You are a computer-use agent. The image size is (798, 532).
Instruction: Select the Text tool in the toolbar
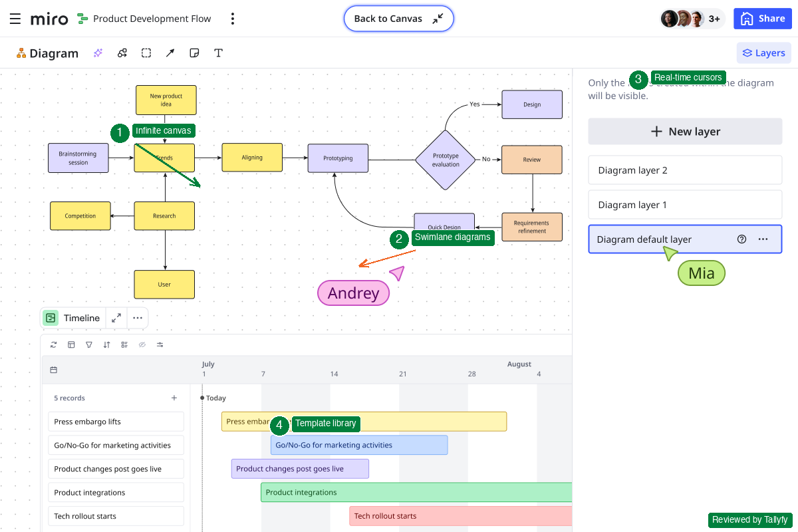(218, 53)
